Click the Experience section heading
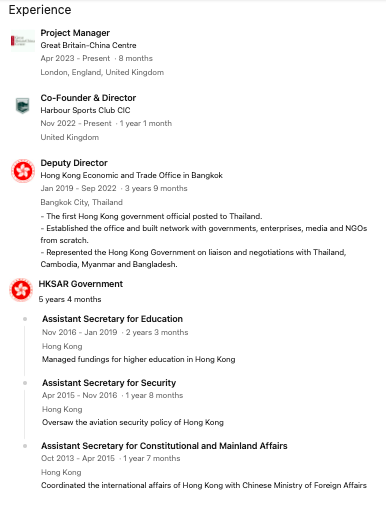The width and height of the screenshot is (386, 508). click(40, 10)
